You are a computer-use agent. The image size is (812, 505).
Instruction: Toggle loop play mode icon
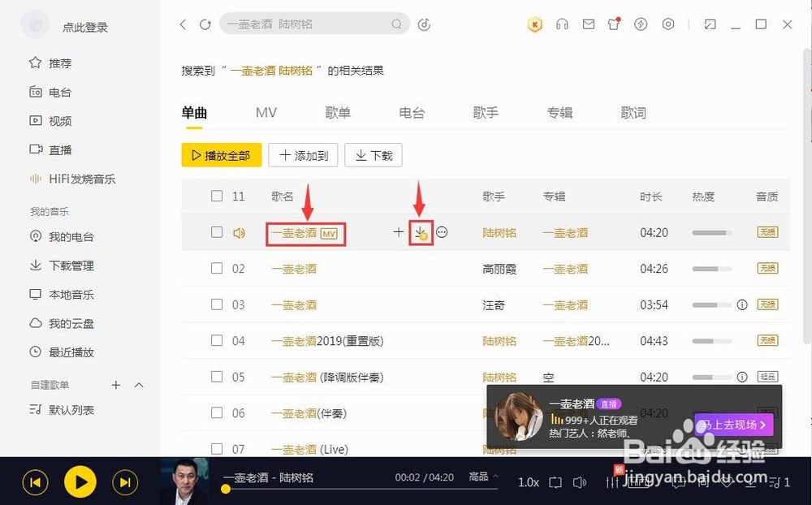555,482
